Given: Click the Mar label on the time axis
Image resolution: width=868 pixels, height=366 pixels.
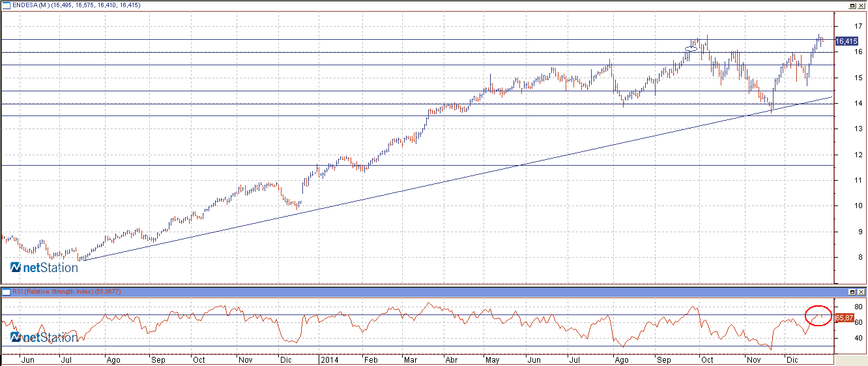Looking at the screenshot, I should [x=411, y=359].
